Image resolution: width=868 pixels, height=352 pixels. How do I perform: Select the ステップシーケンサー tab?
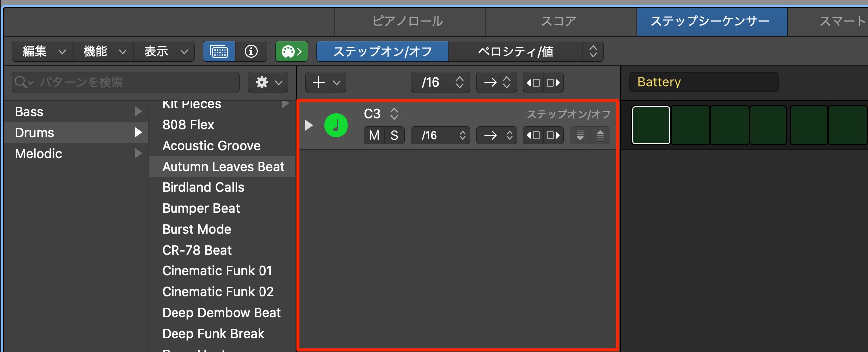pos(712,21)
